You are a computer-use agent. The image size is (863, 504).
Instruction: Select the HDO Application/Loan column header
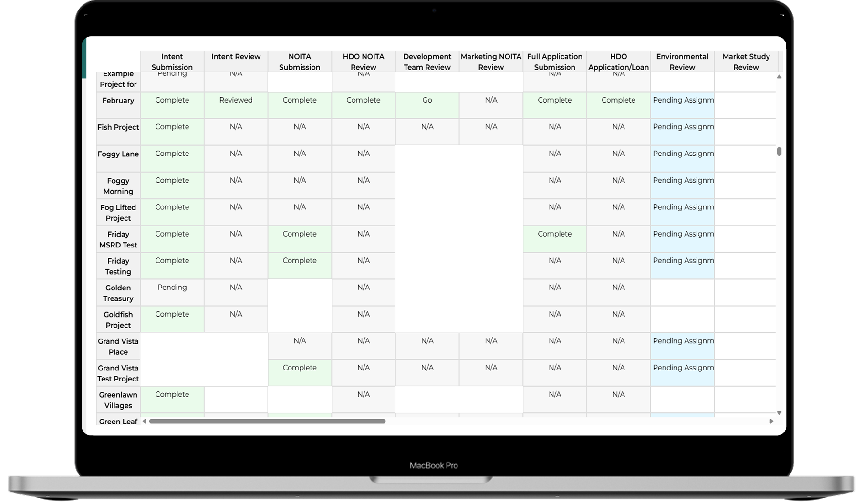[618, 62]
